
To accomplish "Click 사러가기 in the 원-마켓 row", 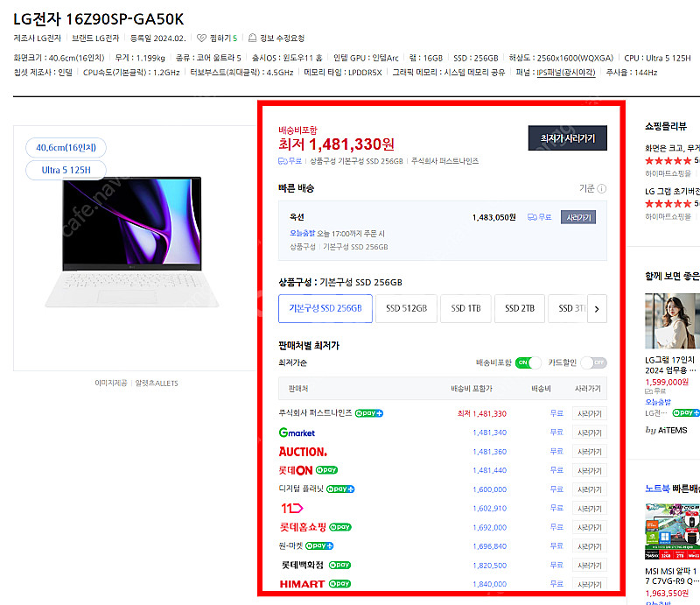I will 589,546.
